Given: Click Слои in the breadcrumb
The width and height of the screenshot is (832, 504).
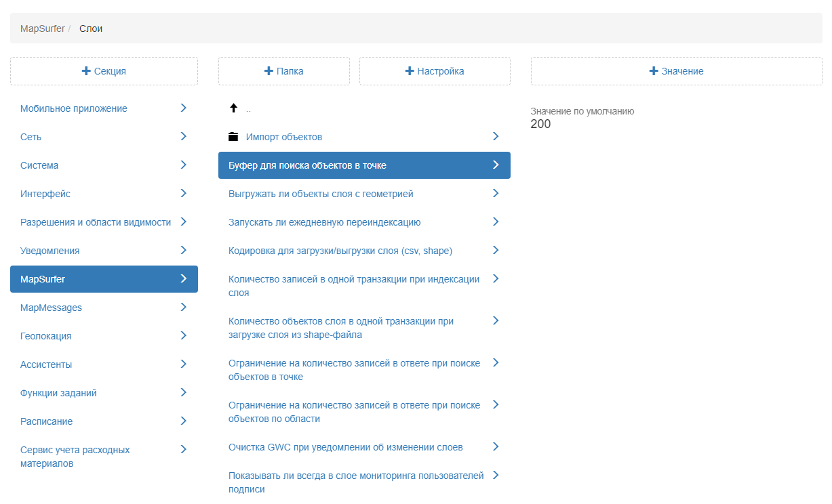Looking at the screenshot, I should pos(91,28).
